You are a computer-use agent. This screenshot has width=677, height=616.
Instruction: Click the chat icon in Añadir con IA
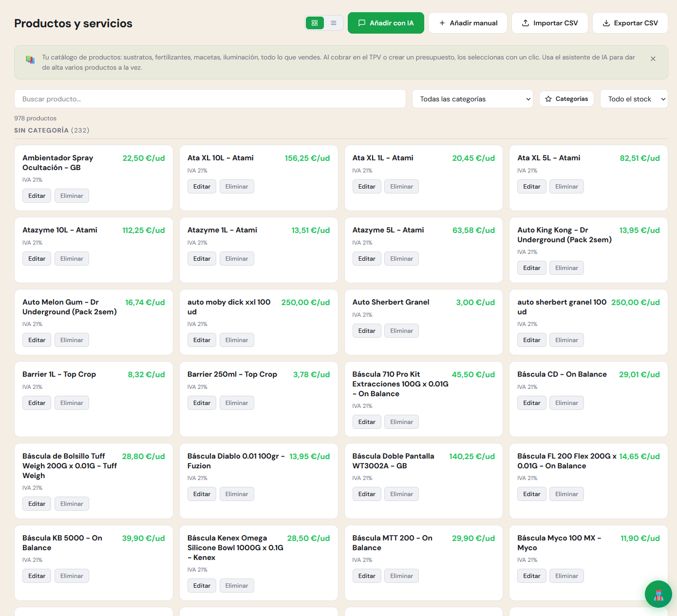tap(361, 23)
